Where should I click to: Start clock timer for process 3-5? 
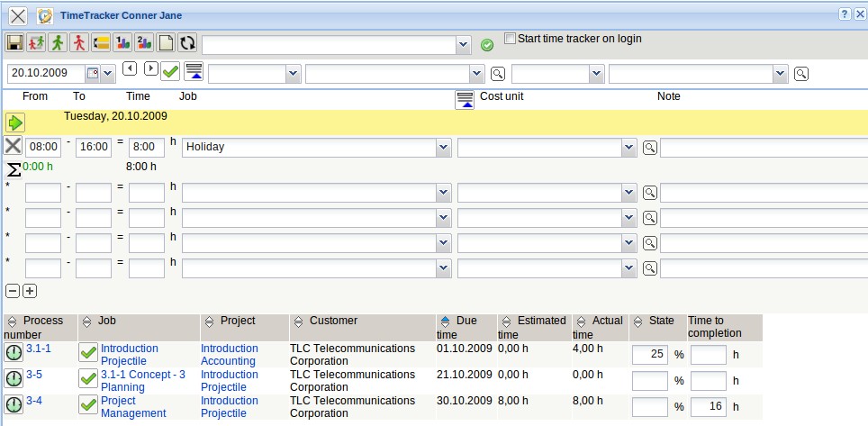(x=14, y=379)
